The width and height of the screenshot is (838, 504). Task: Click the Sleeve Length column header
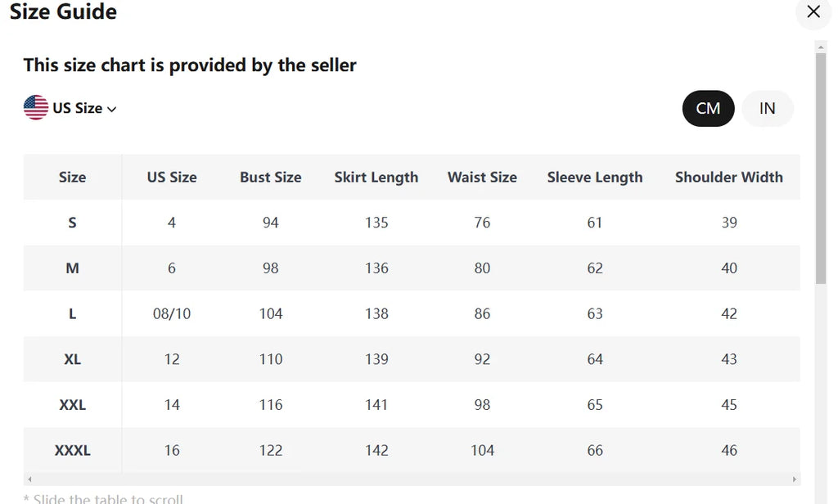pos(595,177)
